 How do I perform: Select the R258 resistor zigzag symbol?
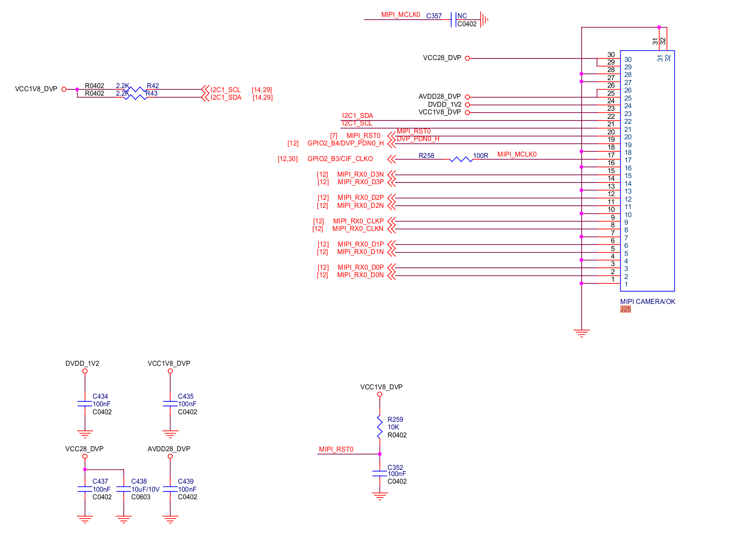click(x=461, y=159)
